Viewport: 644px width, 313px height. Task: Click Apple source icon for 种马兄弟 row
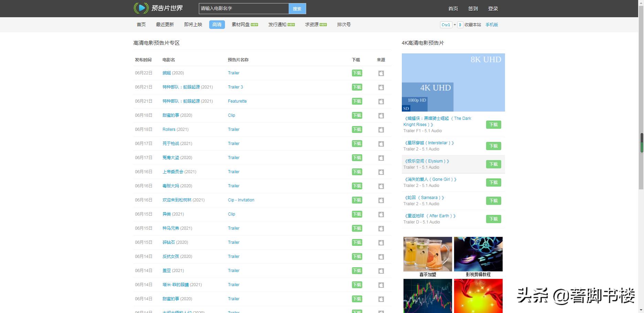381,229
